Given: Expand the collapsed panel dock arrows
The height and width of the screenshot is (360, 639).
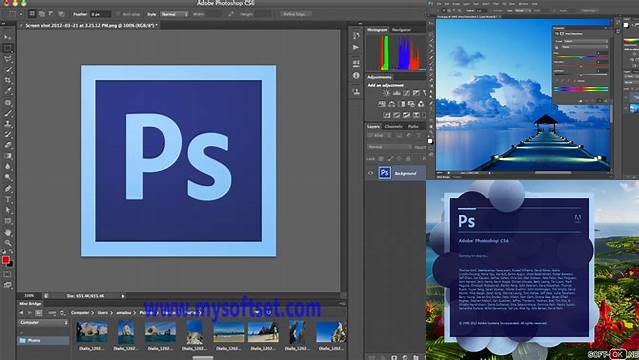Looking at the screenshot, I should click(360, 24).
